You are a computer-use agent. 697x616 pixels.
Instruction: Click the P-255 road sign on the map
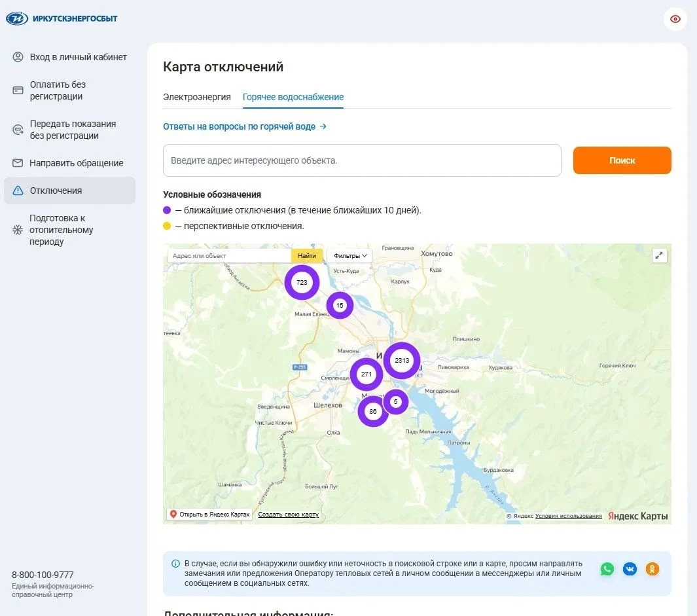click(x=300, y=367)
